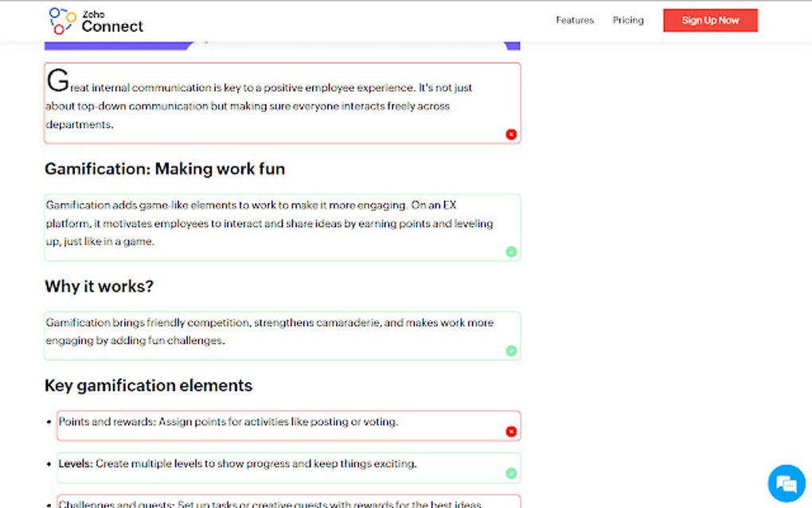Click the green check beside the Levels bullet
The width and height of the screenshot is (812, 508).
510,473
